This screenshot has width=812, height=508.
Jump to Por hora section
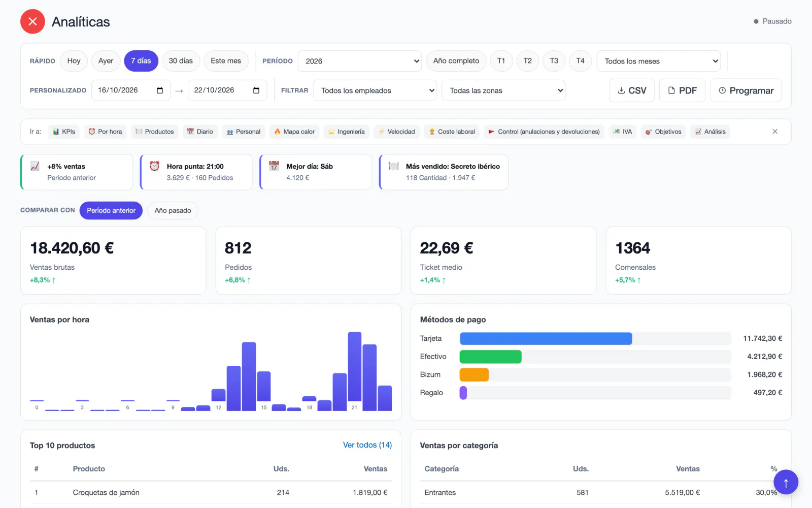pyautogui.click(x=105, y=132)
